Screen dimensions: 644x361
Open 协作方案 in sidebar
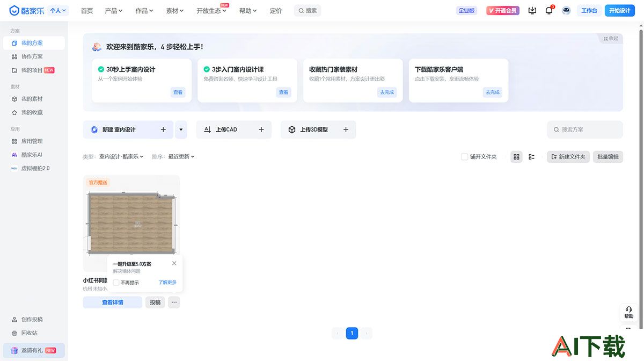click(x=34, y=56)
